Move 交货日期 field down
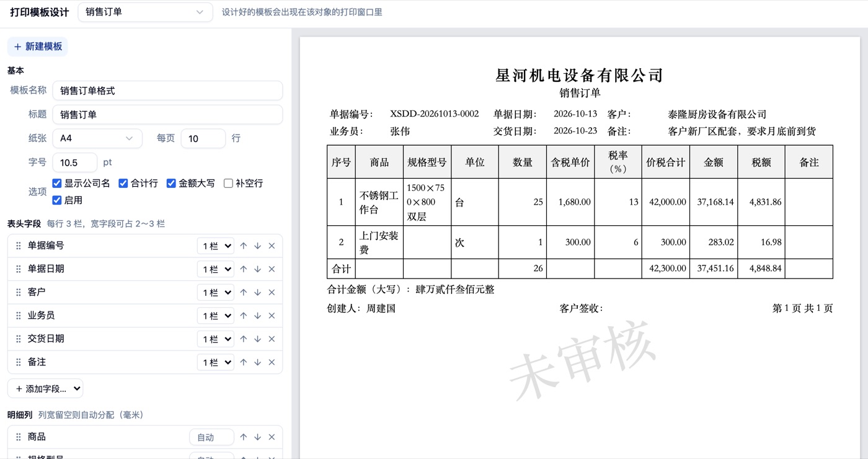Image resolution: width=868 pixels, height=459 pixels. (x=257, y=339)
